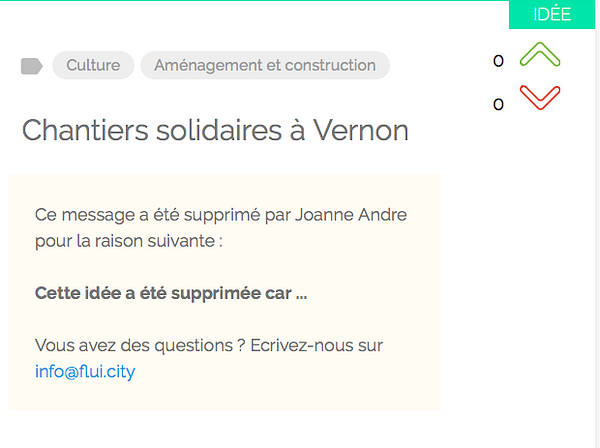Click the upvote count beside green arrow
600x448 pixels.
coord(498,60)
